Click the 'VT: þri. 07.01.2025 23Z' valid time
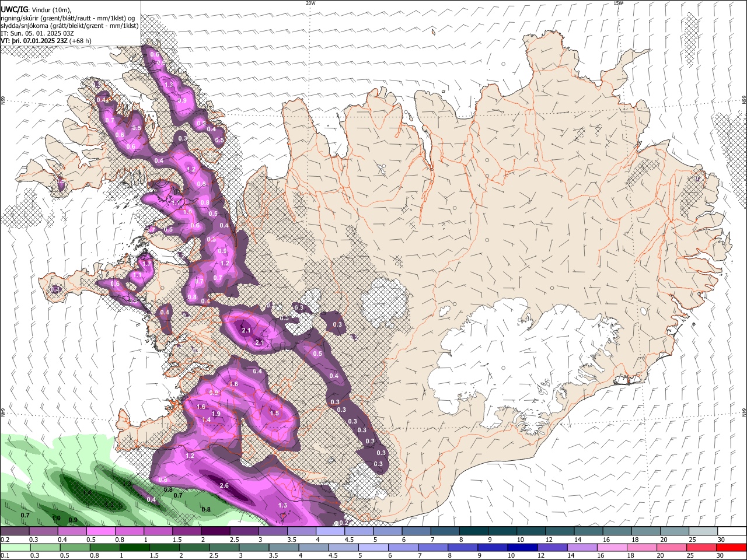Viewport: 747px width, 560px height. pyautogui.click(x=34, y=41)
